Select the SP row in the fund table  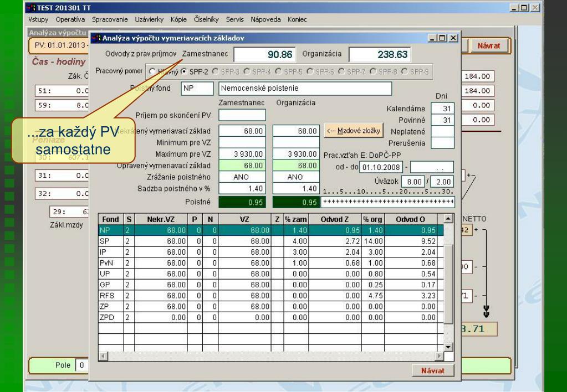pos(271,241)
